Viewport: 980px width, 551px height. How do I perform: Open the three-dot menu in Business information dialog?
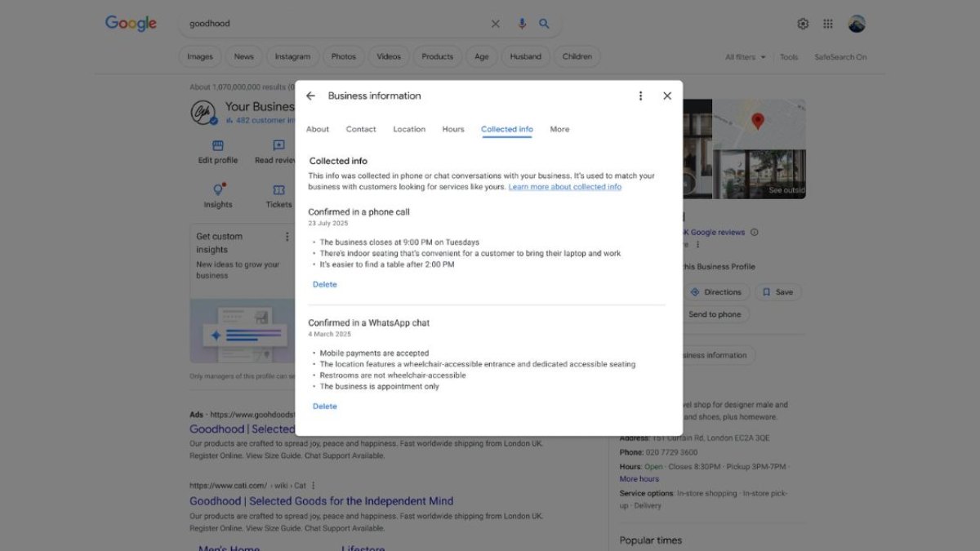pyautogui.click(x=640, y=96)
